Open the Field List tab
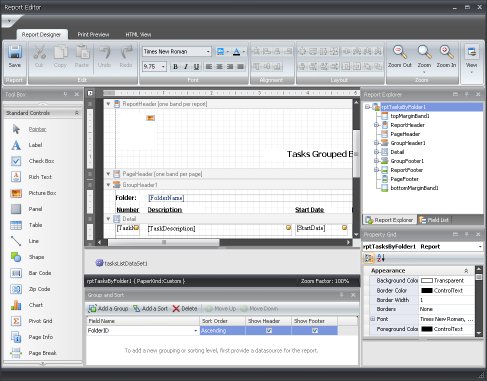487x381 pixels. tap(434, 220)
